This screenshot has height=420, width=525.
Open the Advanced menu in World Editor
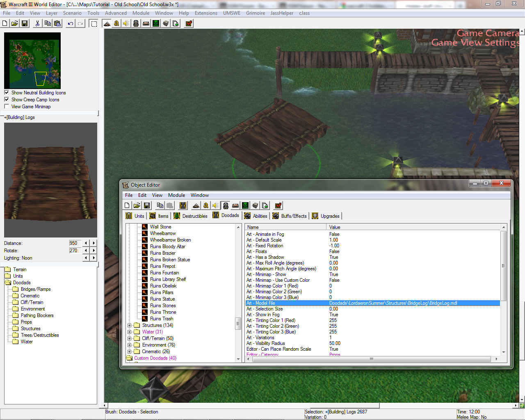click(x=116, y=13)
